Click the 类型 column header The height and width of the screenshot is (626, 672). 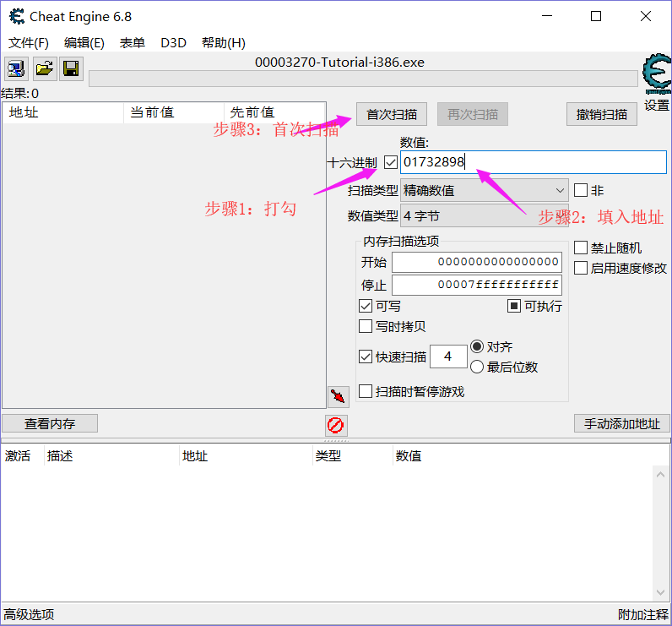tap(353, 455)
